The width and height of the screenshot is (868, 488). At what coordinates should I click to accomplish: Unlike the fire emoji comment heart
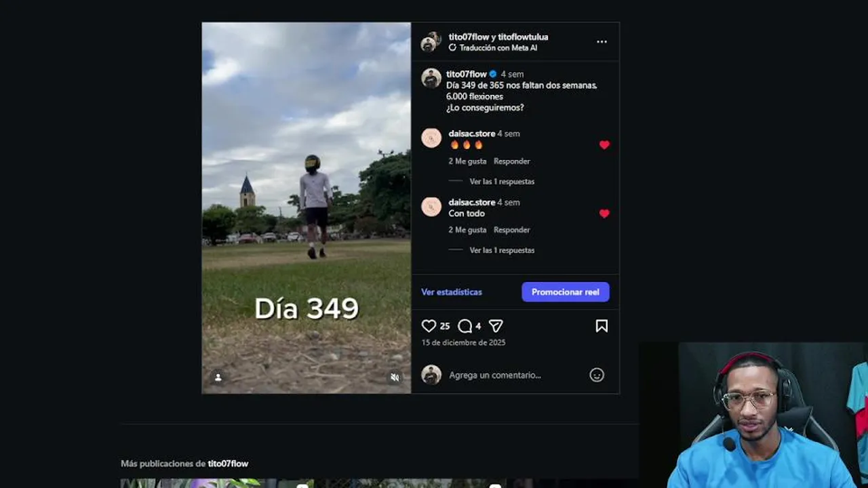(x=604, y=145)
